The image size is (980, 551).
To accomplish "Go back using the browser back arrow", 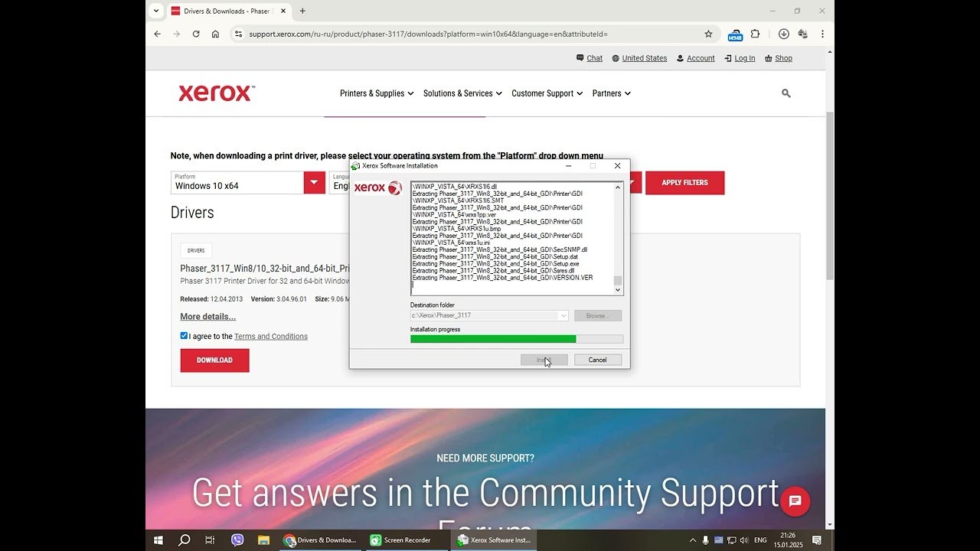I will point(158,34).
